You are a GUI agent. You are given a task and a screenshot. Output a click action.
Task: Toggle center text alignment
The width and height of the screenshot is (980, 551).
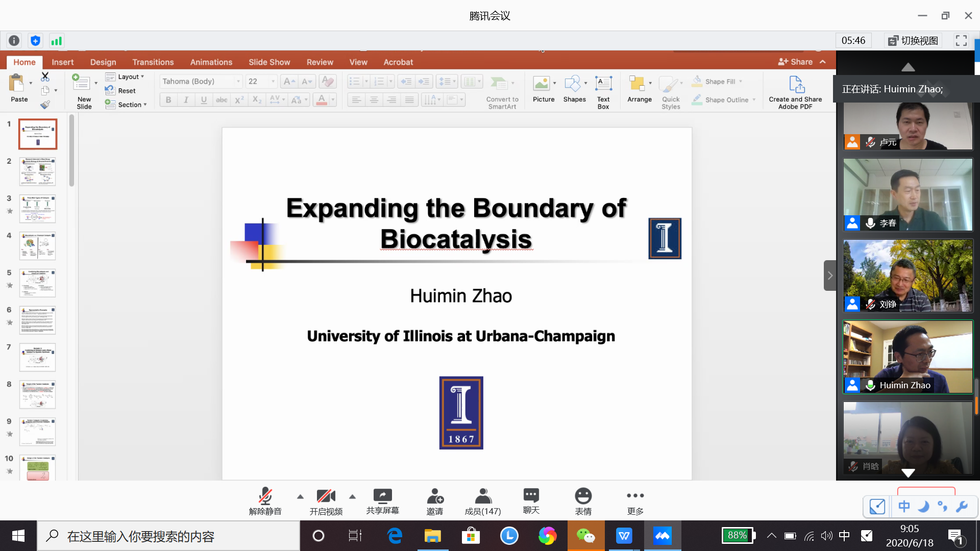374,99
